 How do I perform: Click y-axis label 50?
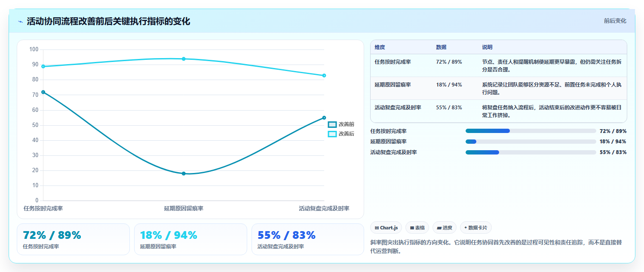pyautogui.click(x=35, y=125)
